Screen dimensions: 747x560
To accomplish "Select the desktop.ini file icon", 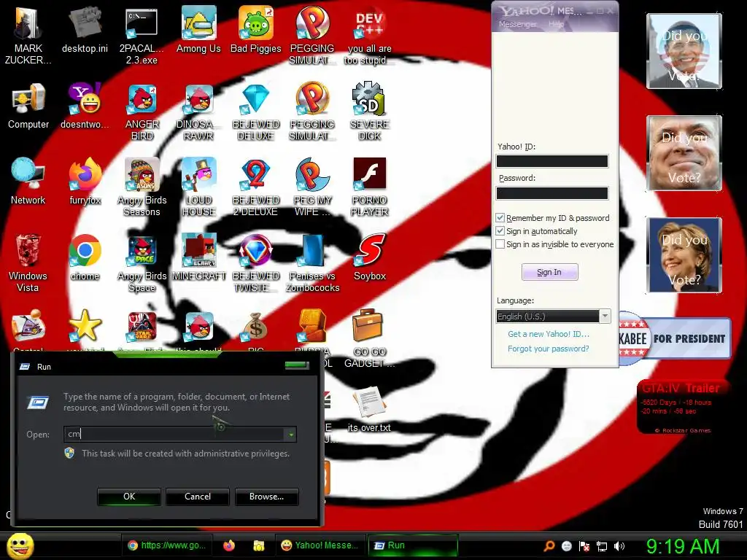I will (85, 29).
